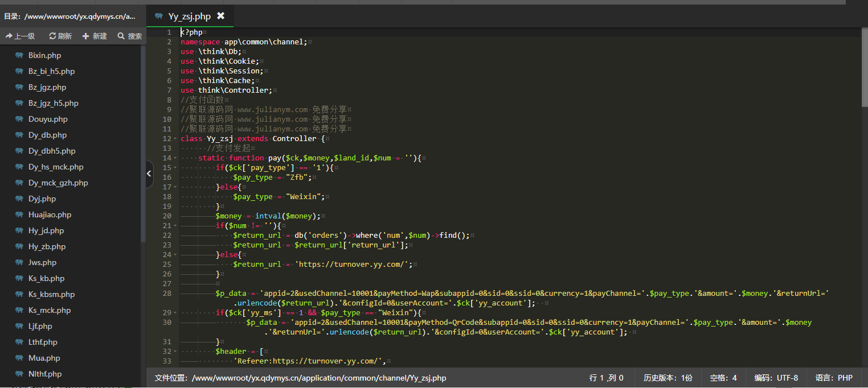Open Ljf.php in the file list
The height and width of the screenshot is (388, 868).
click(x=40, y=326)
